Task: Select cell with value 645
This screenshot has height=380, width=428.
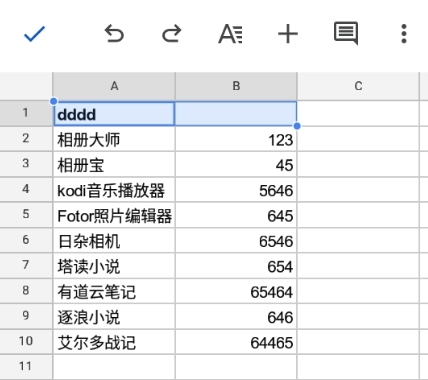Action: pyautogui.click(x=236, y=215)
